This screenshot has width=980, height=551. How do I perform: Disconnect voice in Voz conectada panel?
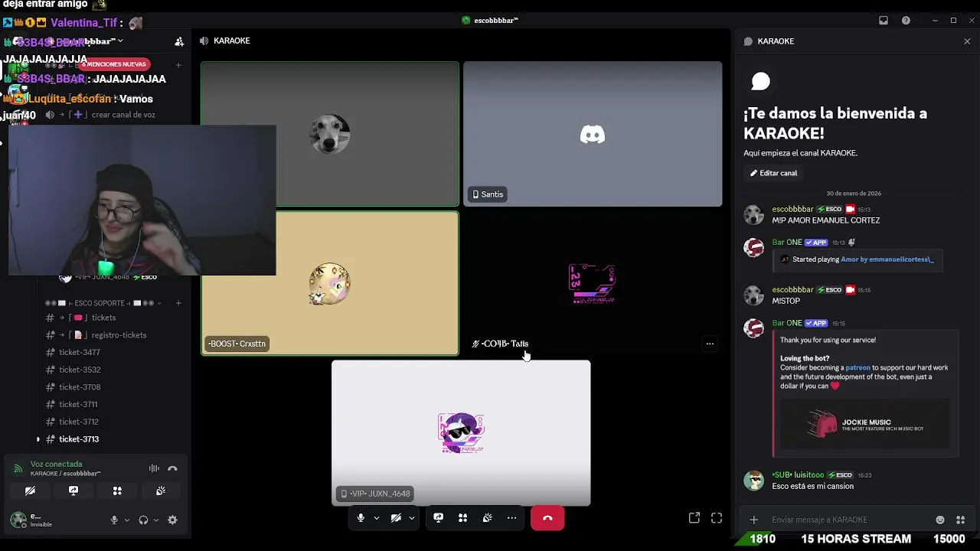(172, 468)
